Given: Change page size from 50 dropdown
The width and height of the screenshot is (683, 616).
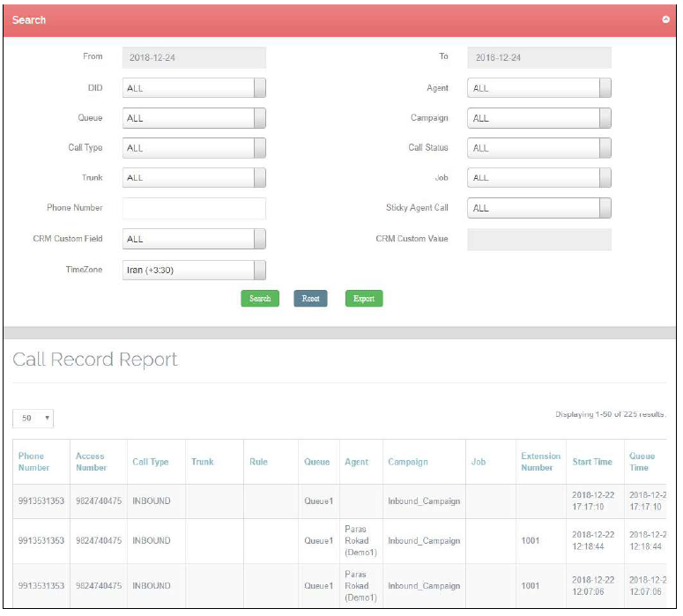Looking at the screenshot, I should click(x=33, y=419).
